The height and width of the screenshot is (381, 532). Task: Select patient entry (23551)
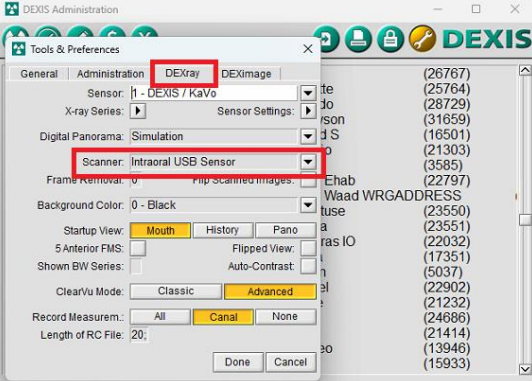click(x=446, y=226)
